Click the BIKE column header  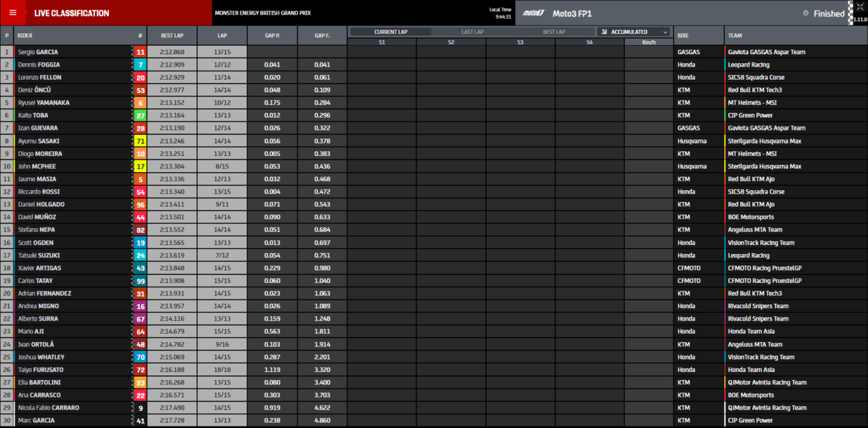pyautogui.click(x=699, y=35)
